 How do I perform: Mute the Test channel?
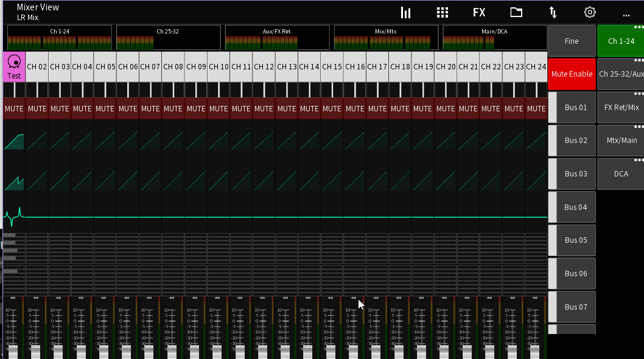coord(14,108)
